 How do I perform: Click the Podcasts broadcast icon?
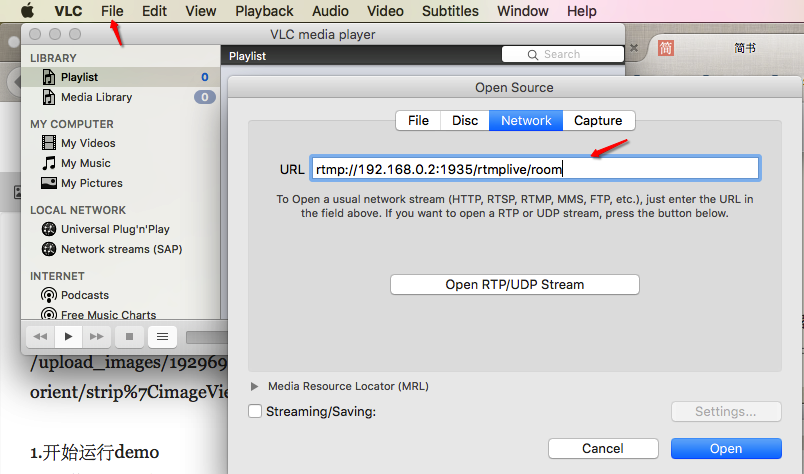pyautogui.click(x=49, y=295)
